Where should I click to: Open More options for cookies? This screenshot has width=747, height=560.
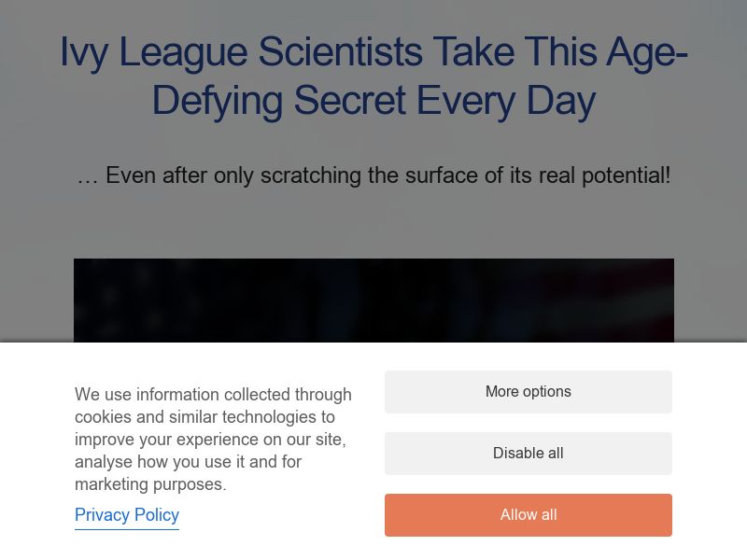point(528,392)
